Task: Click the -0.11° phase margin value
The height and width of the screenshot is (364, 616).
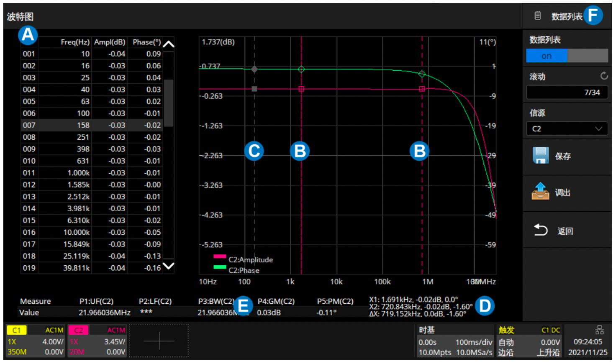Action: 326,313
